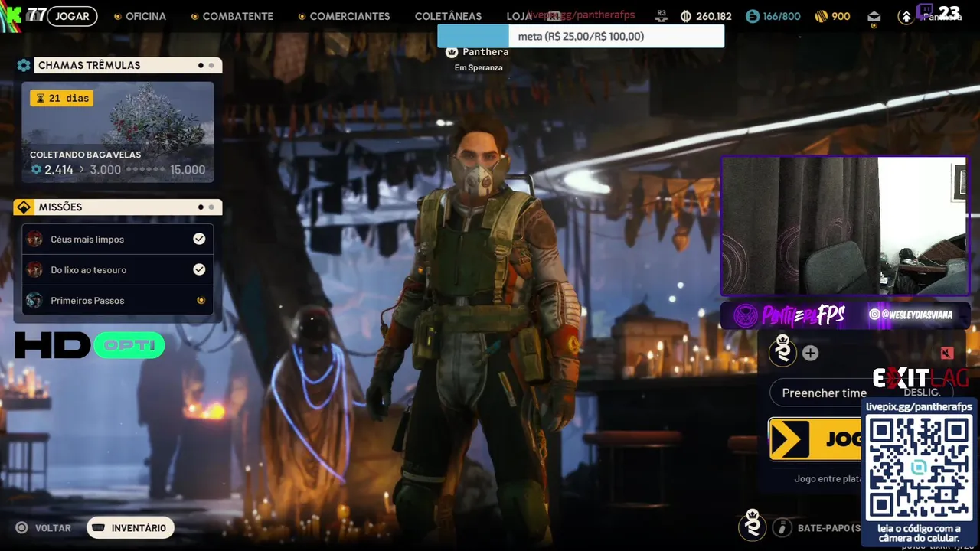Viewport: 980px width, 551px height.
Task: Click the gold currency icon beside 900
Action: coord(822,16)
